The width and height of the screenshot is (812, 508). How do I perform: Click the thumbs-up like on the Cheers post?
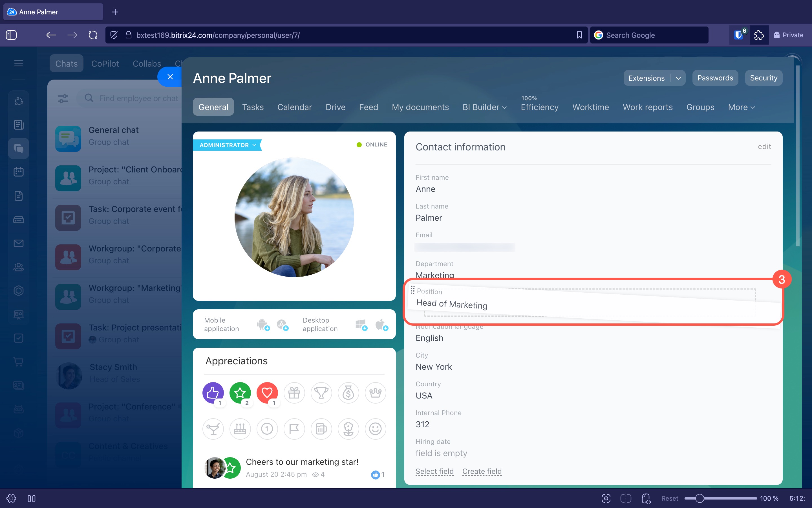click(375, 474)
